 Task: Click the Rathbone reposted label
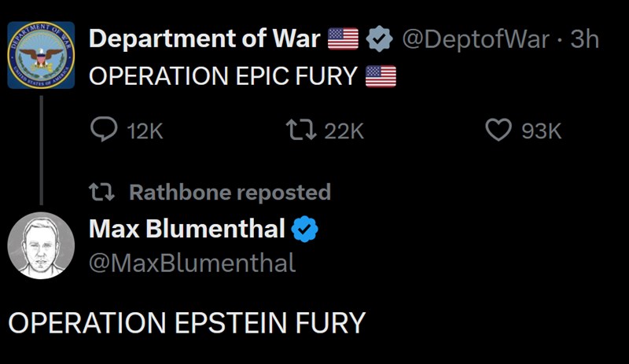point(230,192)
